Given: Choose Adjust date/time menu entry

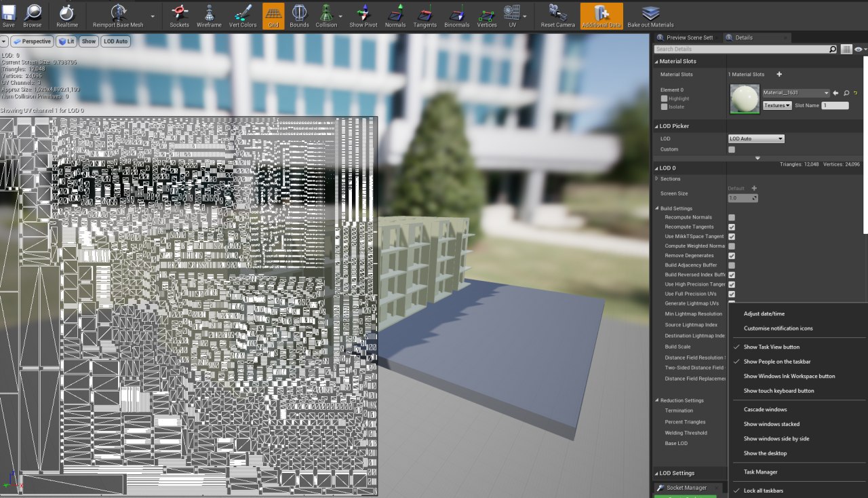Looking at the screenshot, I should tap(764, 313).
